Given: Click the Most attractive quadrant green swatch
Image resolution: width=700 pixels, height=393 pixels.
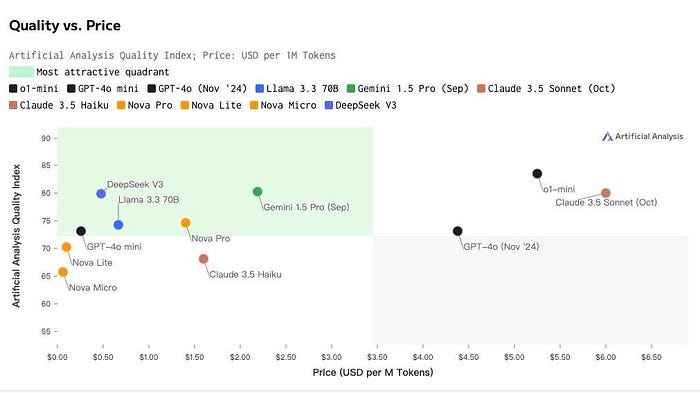Looking at the screenshot, I should [21, 71].
